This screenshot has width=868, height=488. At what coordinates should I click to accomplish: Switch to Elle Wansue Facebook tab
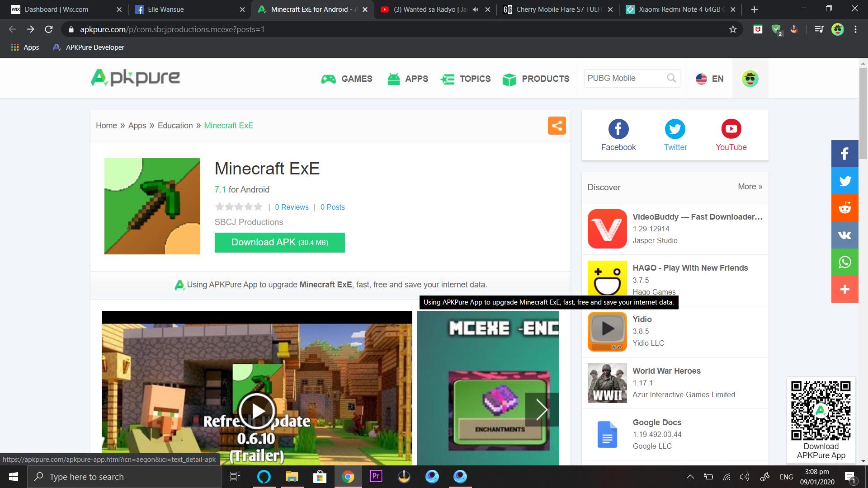(189, 9)
